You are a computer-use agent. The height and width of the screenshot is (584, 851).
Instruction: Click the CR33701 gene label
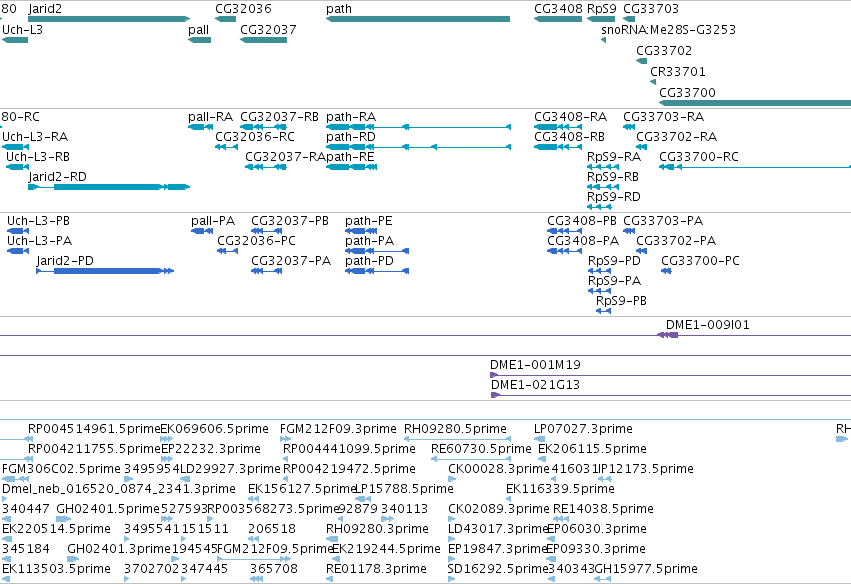coord(677,72)
